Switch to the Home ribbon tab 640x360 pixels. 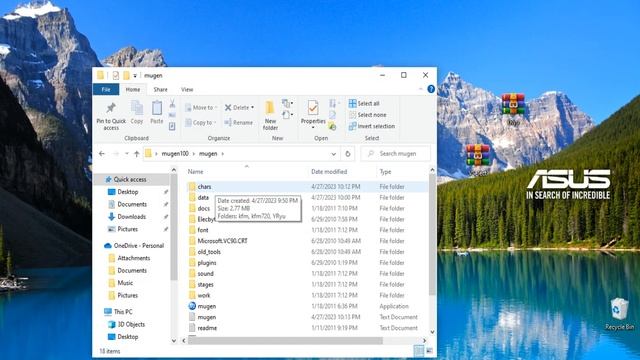(133, 89)
